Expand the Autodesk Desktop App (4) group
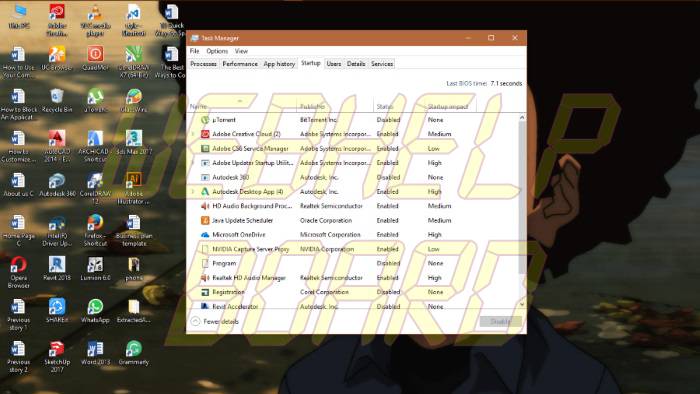Screen dimensions: 700x394 (193, 191)
